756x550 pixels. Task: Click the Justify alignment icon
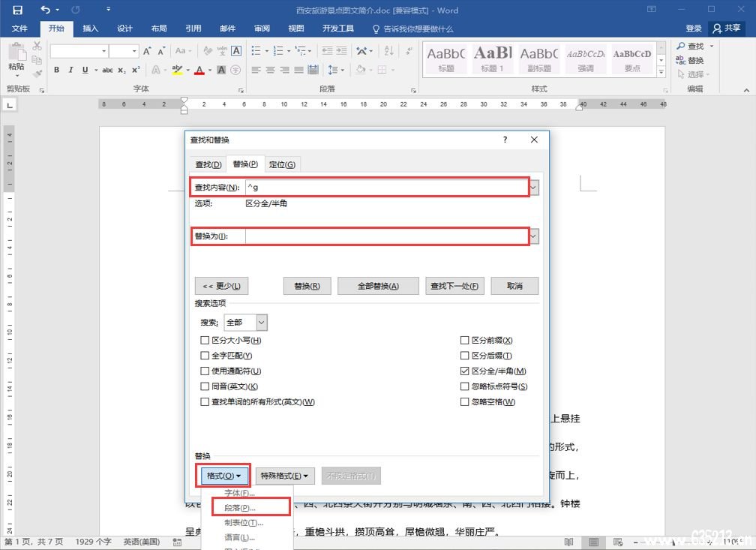tap(299, 70)
